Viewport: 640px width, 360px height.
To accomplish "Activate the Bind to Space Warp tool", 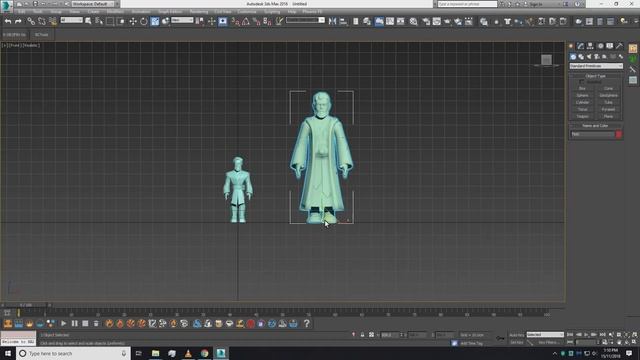I will (x=53, y=21).
